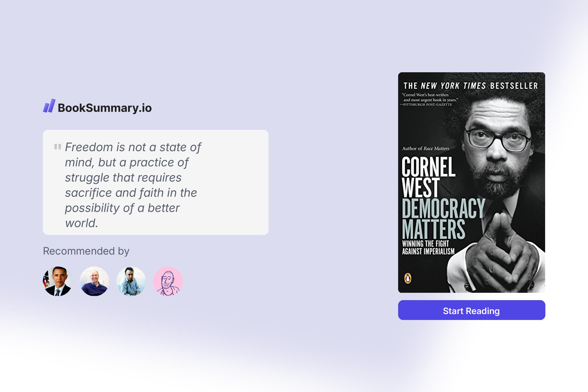This screenshot has height=392, width=588.
Task: Click the New York Times Bestseller banner
Action: coord(471,86)
